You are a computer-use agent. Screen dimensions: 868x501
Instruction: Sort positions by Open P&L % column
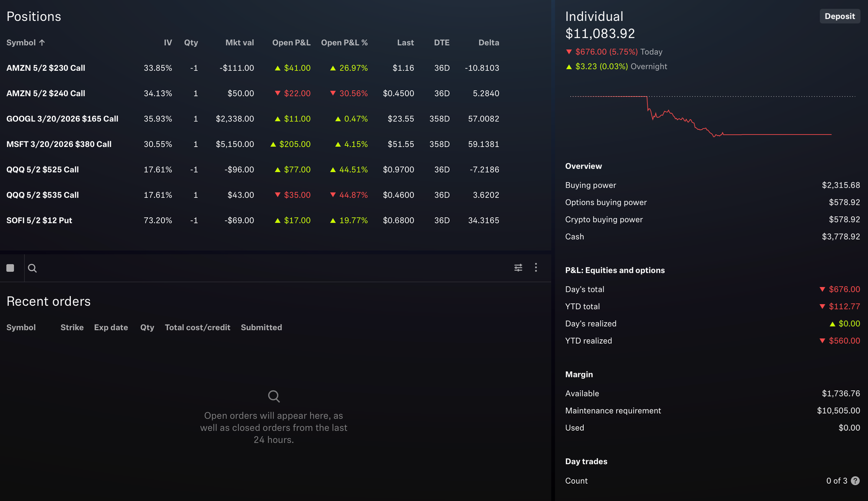[344, 43]
